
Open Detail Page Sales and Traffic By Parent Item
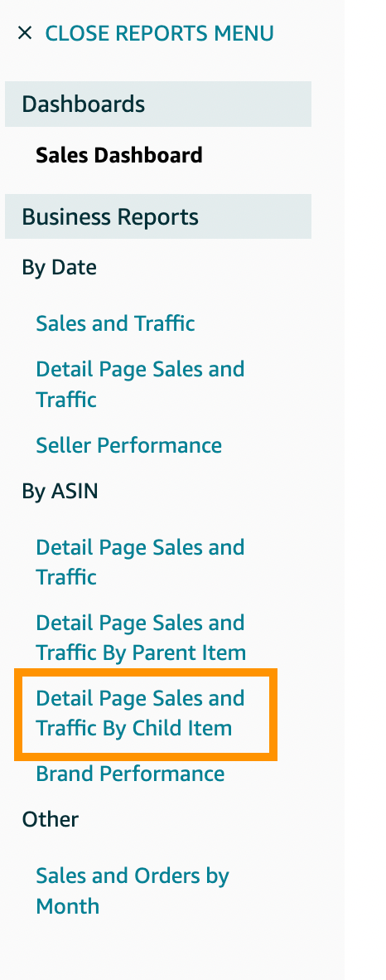point(141,638)
